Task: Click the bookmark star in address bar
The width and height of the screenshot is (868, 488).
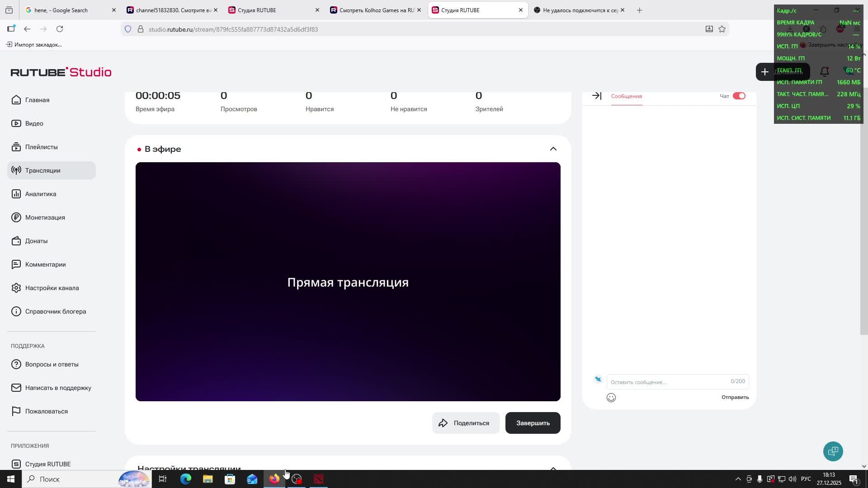Action: point(722,29)
